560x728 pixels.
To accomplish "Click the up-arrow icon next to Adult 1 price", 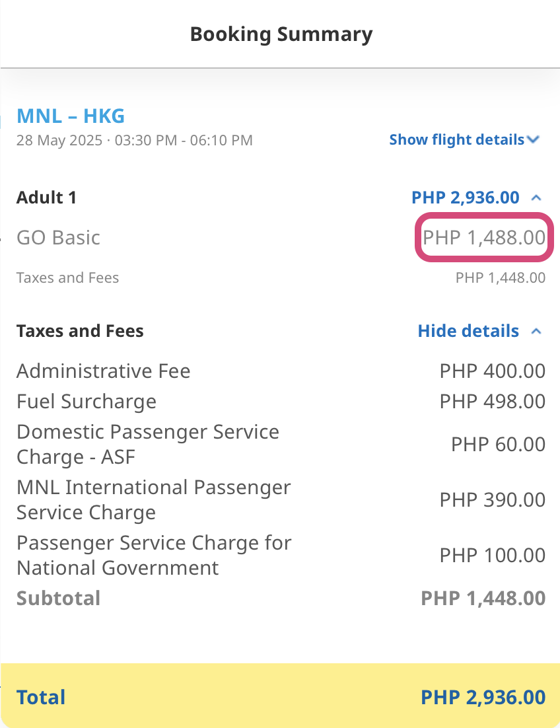I will point(537,198).
